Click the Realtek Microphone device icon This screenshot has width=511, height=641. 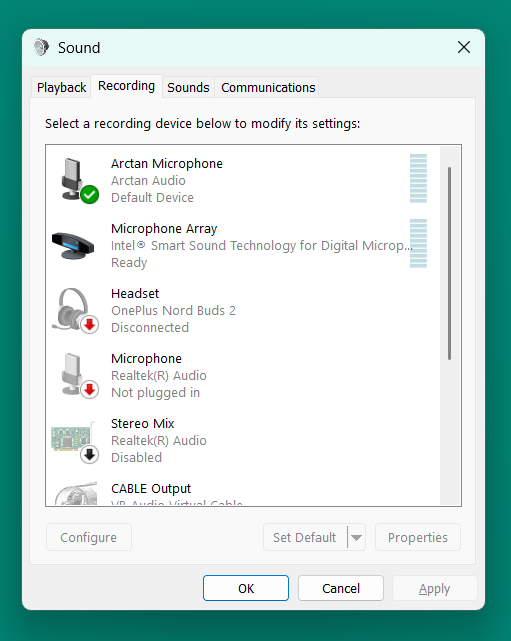[80, 375]
